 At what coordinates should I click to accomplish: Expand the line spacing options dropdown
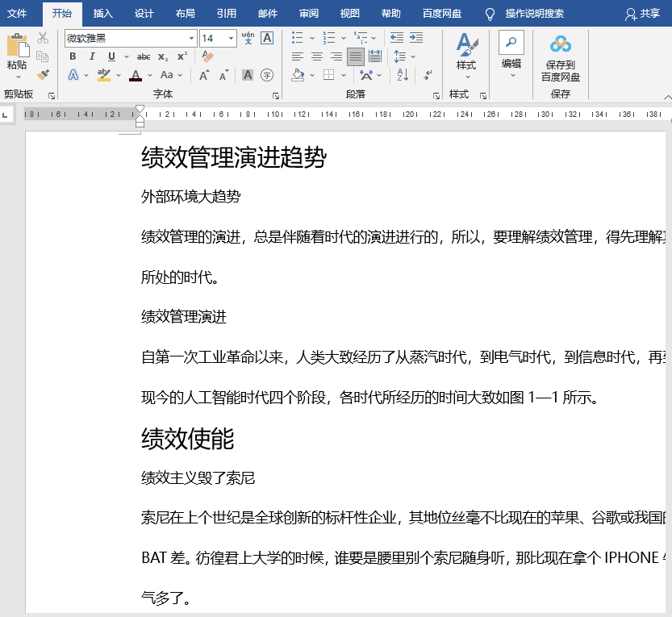pyautogui.click(x=411, y=56)
